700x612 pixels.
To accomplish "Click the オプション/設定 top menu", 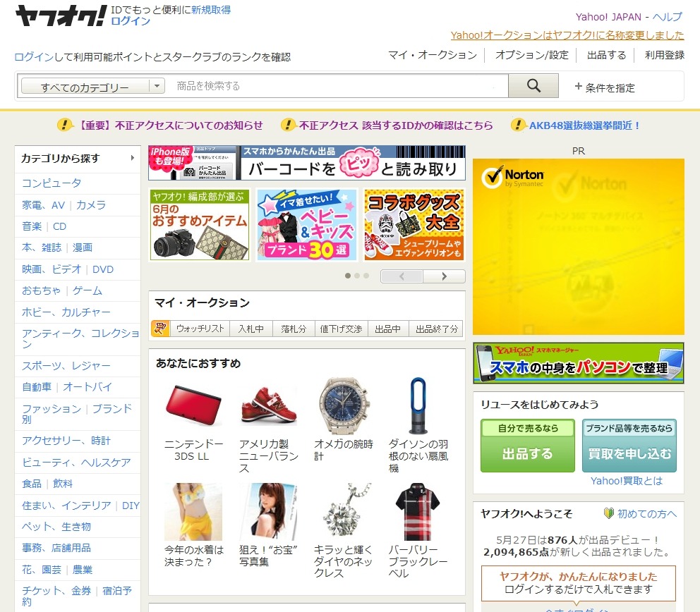I will 531,55.
